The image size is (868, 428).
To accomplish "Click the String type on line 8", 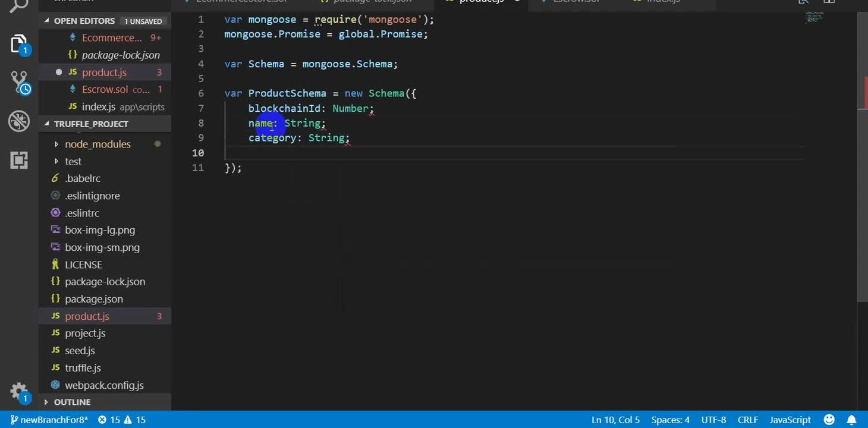I will coord(303,123).
